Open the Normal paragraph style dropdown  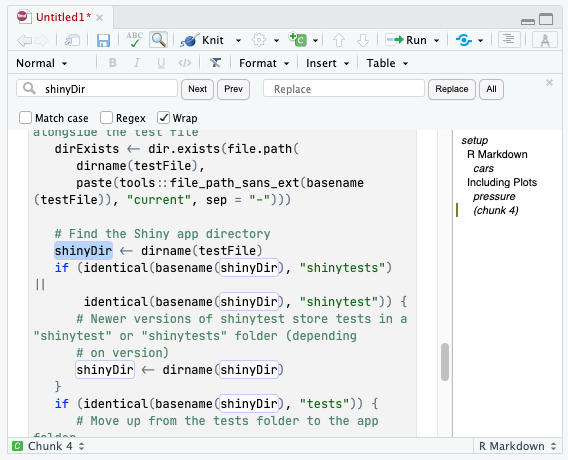[x=42, y=63]
